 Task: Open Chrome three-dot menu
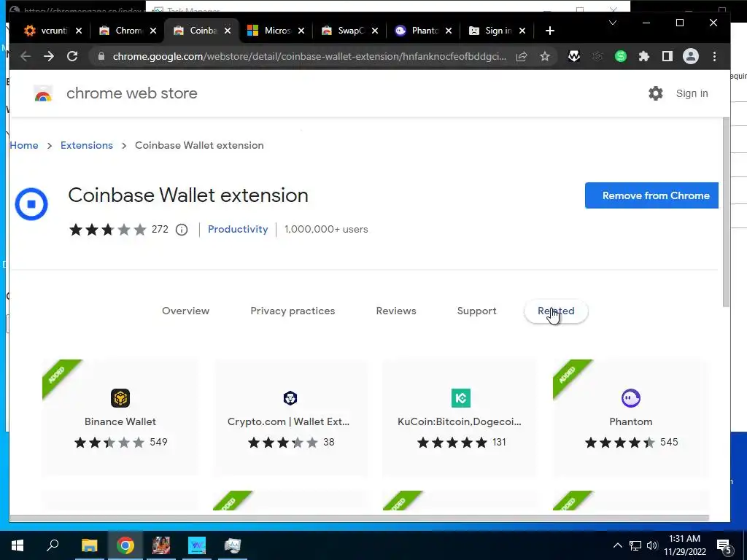(x=714, y=56)
